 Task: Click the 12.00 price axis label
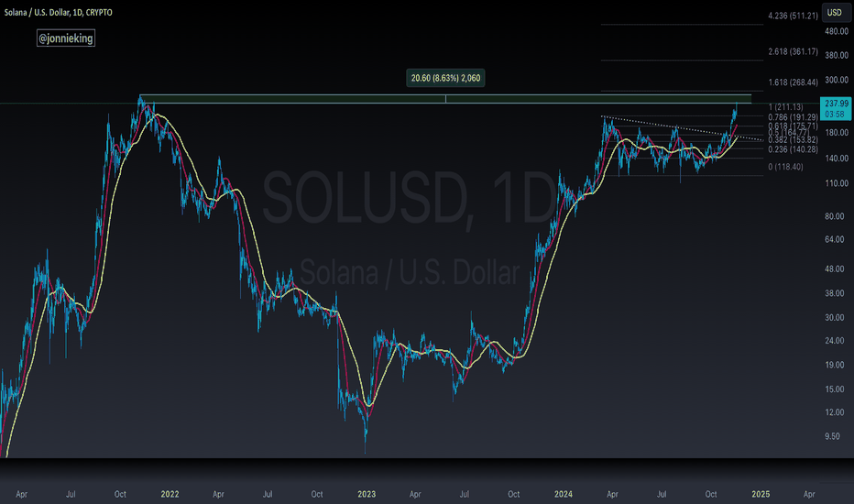835,412
